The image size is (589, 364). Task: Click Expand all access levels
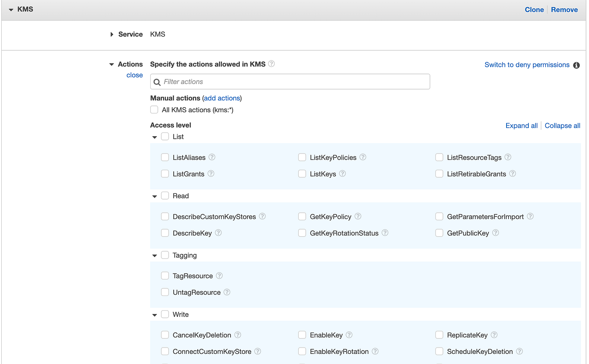521,126
